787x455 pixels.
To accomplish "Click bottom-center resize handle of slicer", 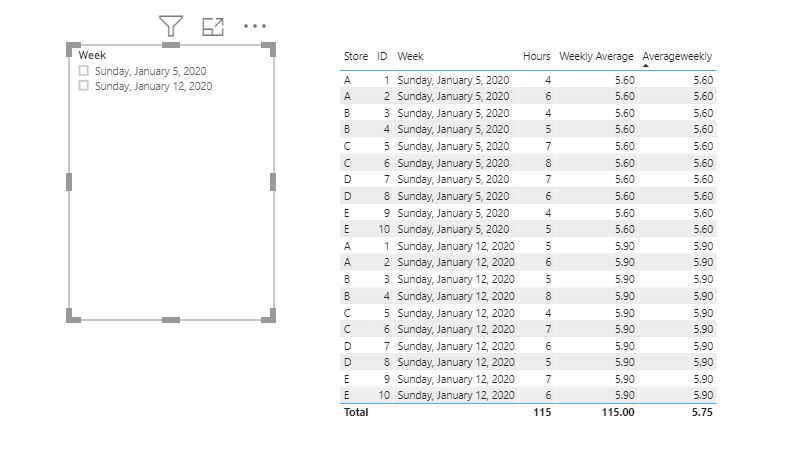I will click(x=171, y=320).
